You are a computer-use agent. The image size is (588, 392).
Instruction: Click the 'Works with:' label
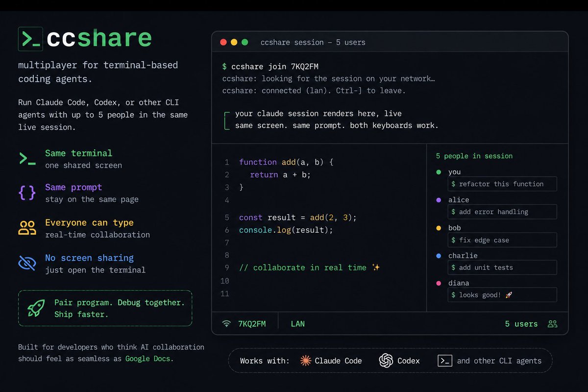coord(265,361)
